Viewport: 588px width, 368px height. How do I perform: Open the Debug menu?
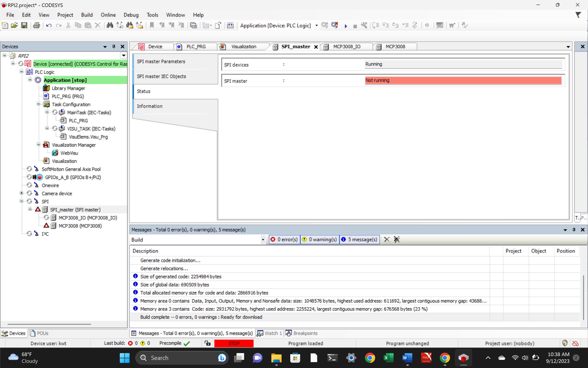pyautogui.click(x=131, y=15)
